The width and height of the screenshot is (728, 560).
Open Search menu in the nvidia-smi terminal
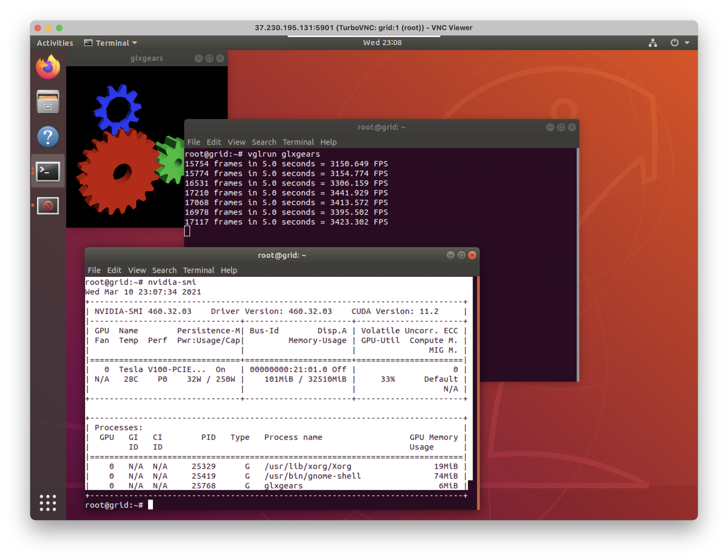click(x=164, y=270)
